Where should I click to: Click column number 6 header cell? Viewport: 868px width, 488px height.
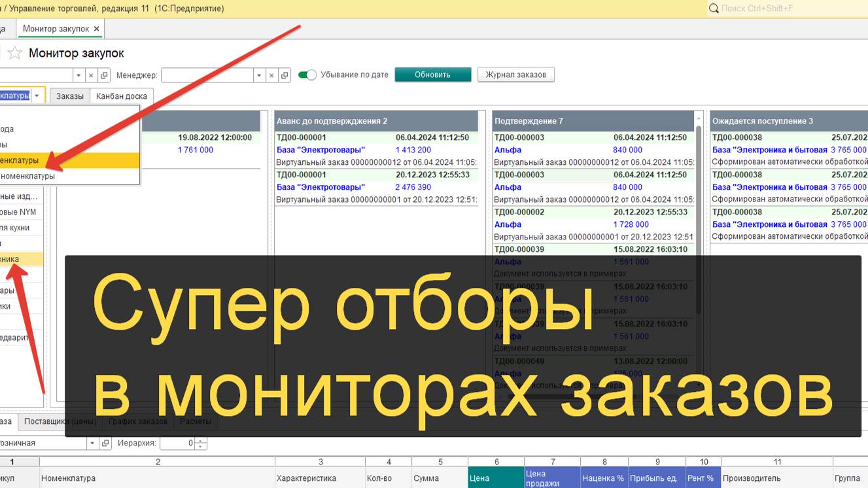click(x=496, y=462)
